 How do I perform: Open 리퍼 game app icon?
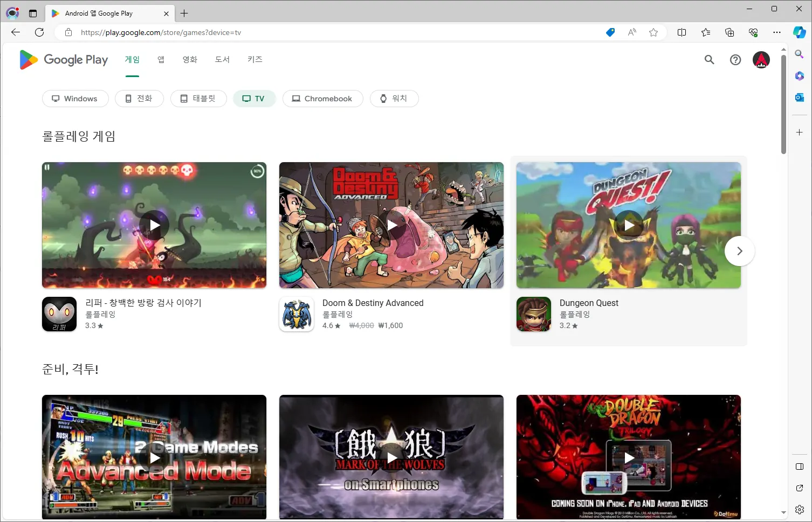59,314
